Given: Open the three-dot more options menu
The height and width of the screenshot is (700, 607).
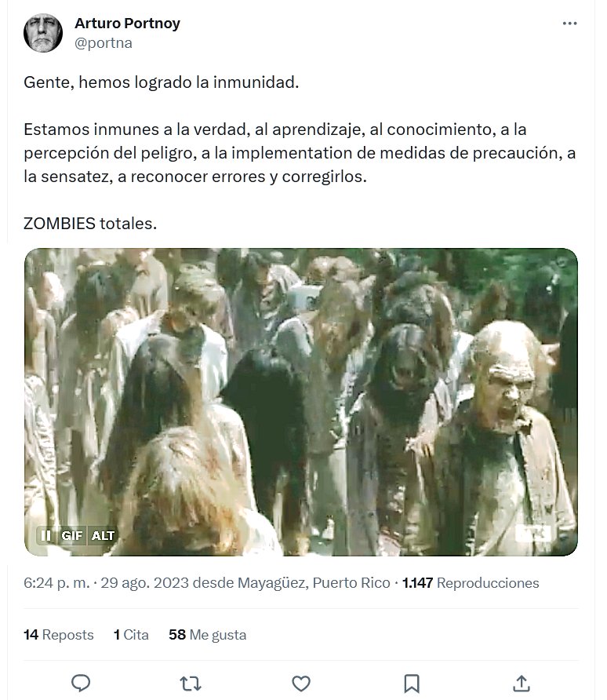Looking at the screenshot, I should click(569, 24).
